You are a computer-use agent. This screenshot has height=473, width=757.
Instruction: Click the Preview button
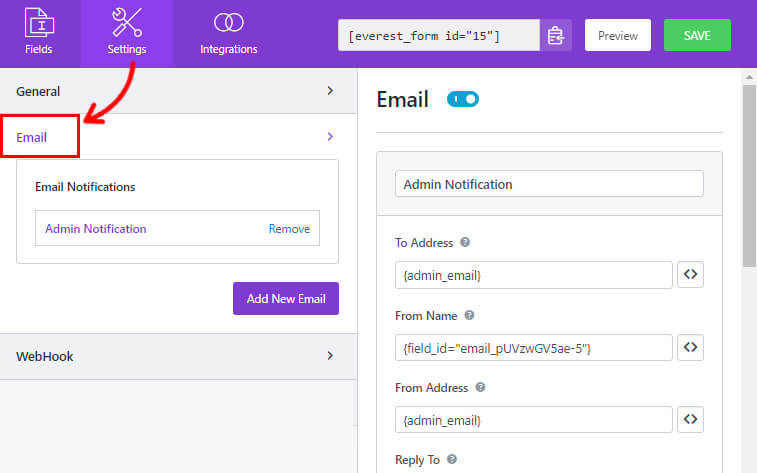617,36
